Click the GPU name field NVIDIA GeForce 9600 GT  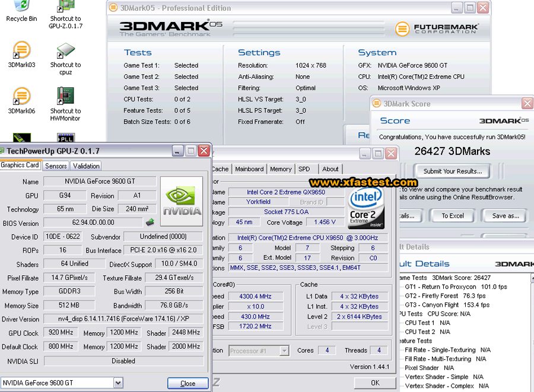tap(100, 181)
